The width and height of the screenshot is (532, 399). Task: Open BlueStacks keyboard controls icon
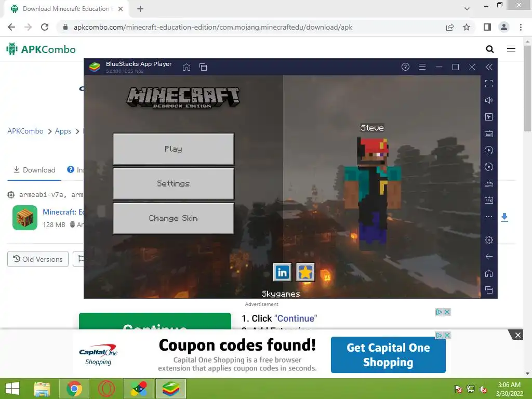coord(489,134)
